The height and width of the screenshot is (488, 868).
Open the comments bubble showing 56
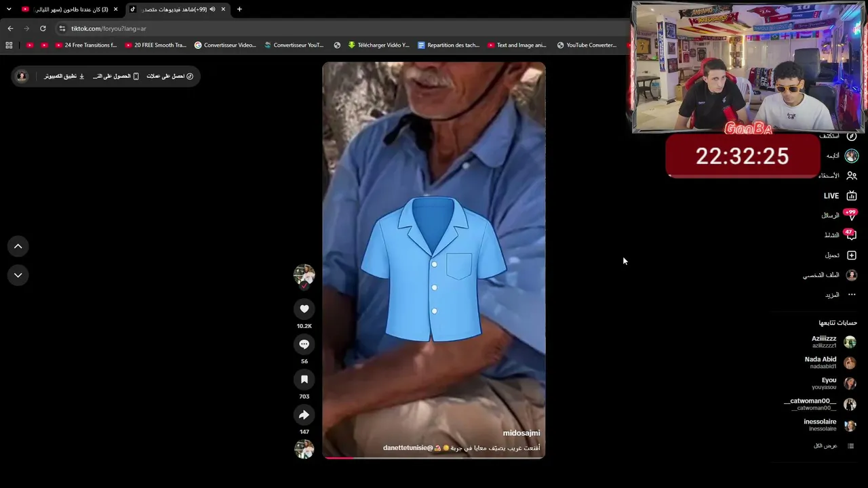(x=304, y=344)
